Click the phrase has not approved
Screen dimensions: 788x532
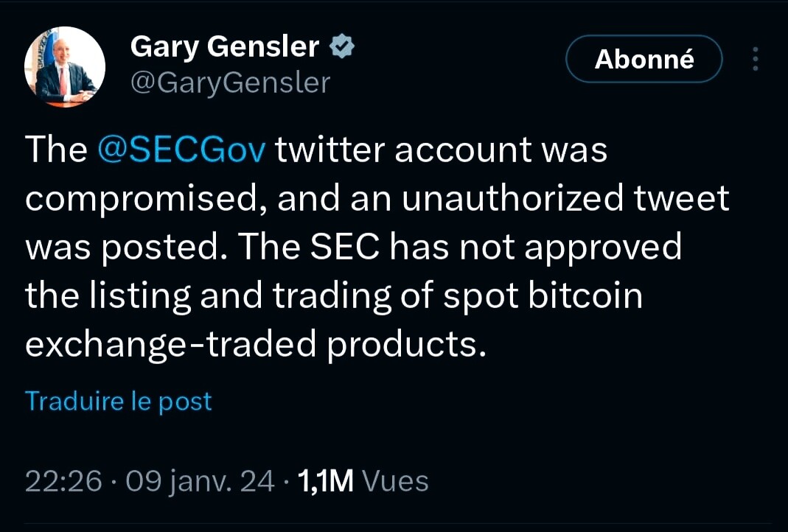tap(536, 247)
